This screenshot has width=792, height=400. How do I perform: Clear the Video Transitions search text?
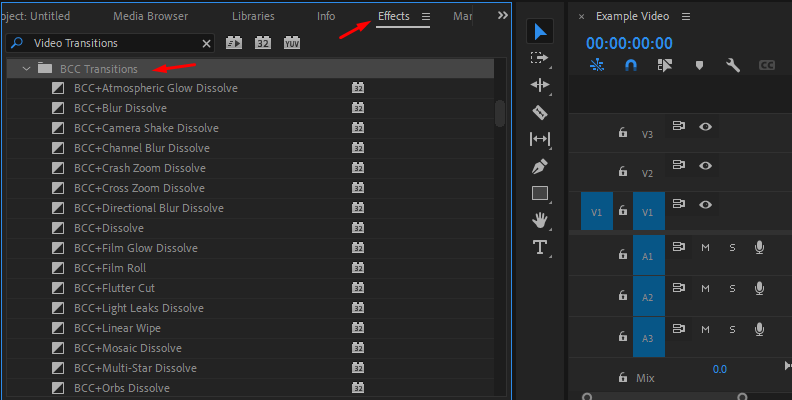point(207,44)
